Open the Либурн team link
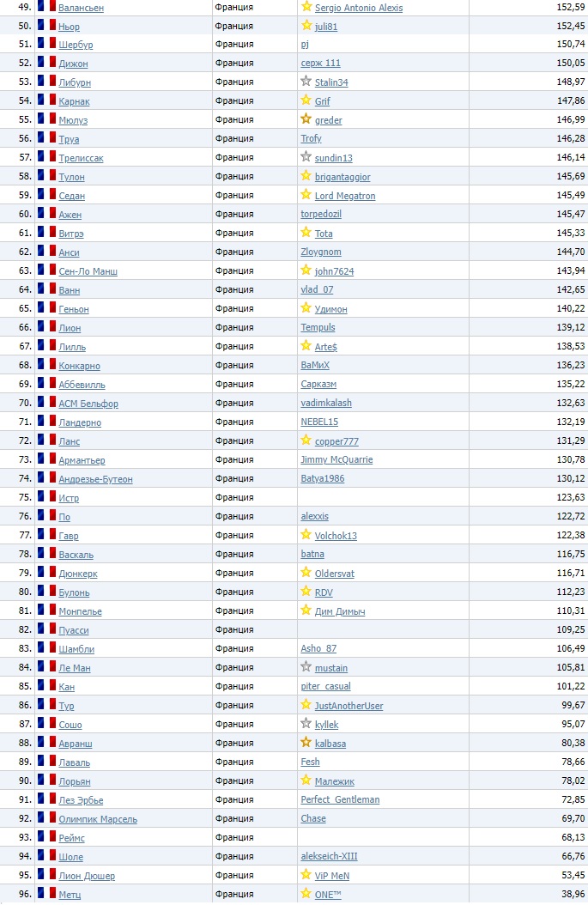 pos(75,82)
